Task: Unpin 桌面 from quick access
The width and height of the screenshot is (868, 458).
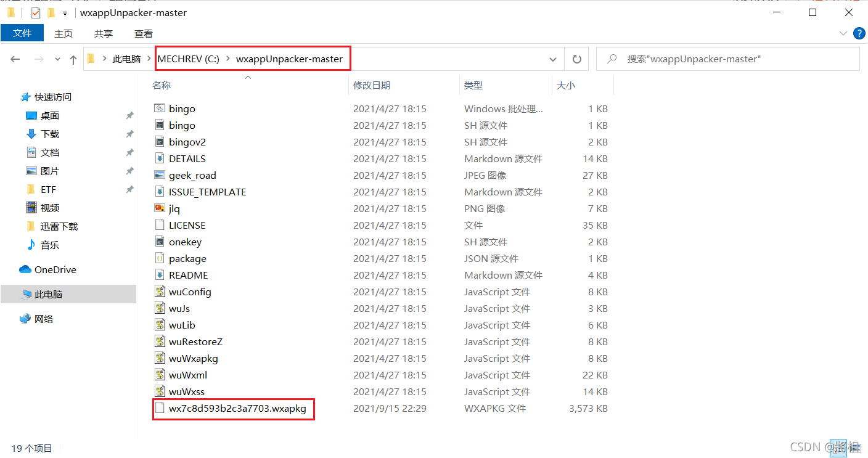Action: click(x=129, y=115)
